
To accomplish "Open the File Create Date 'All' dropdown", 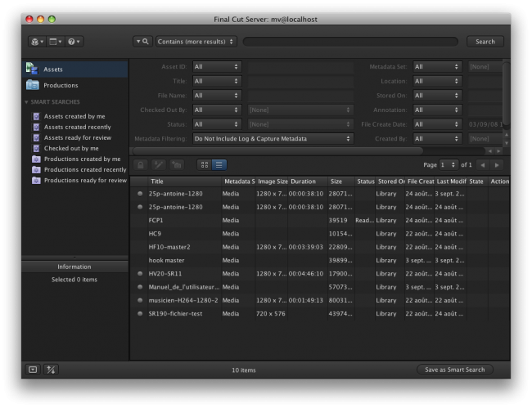I will (x=437, y=124).
